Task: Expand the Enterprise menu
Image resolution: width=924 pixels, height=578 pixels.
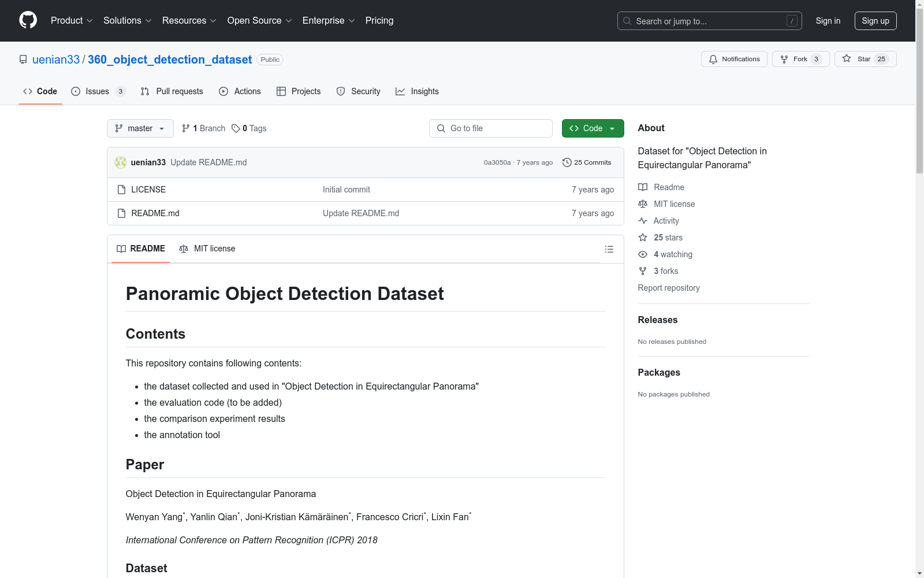Action: tap(329, 21)
